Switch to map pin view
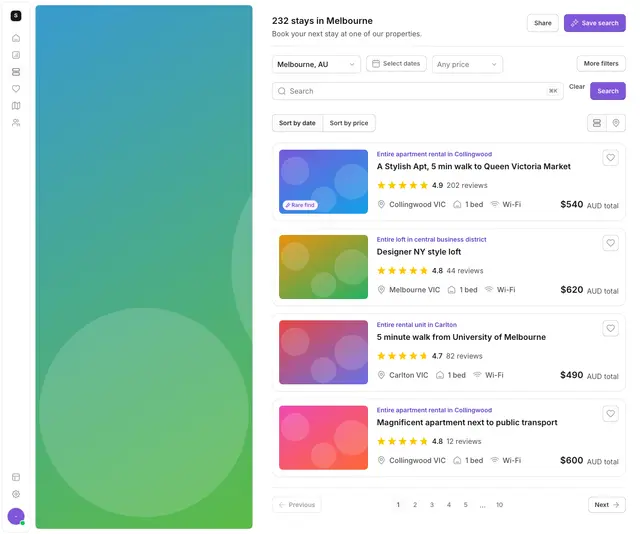 point(616,123)
